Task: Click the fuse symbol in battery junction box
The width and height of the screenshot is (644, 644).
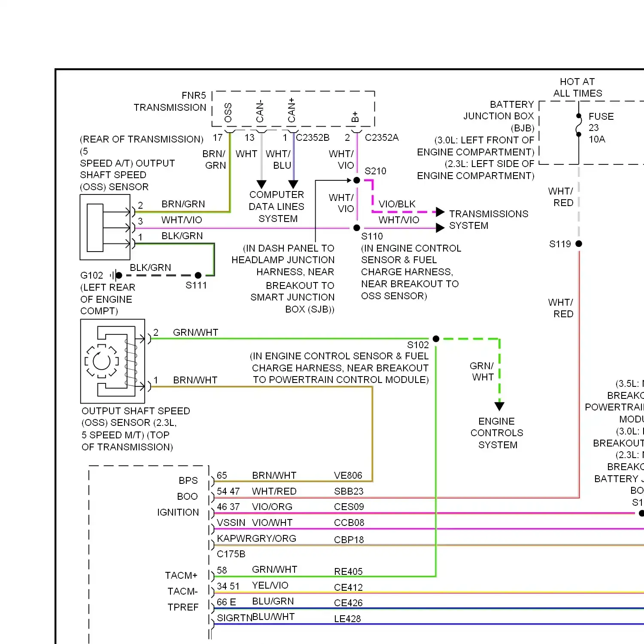Action: coord(579,125)
